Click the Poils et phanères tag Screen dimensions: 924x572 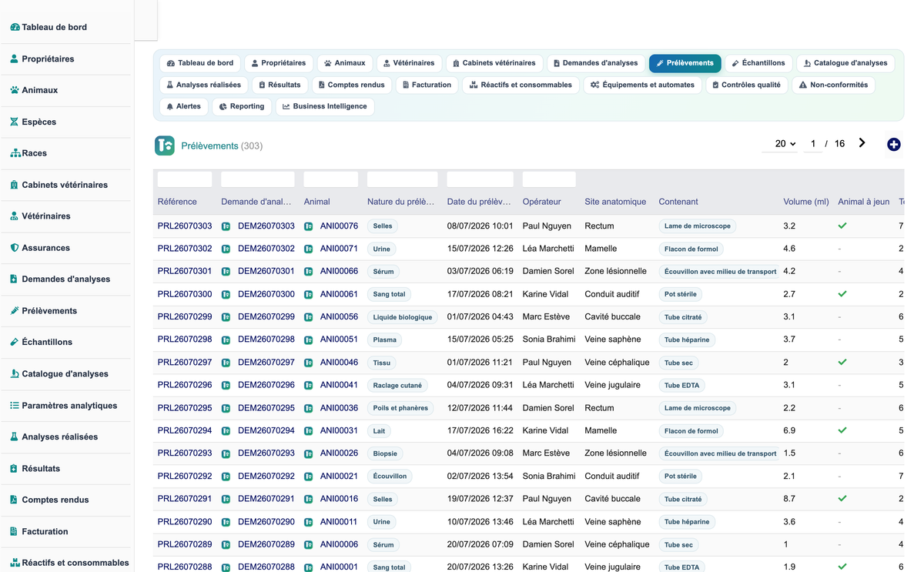pyautogui.click(x=400, y=408)
